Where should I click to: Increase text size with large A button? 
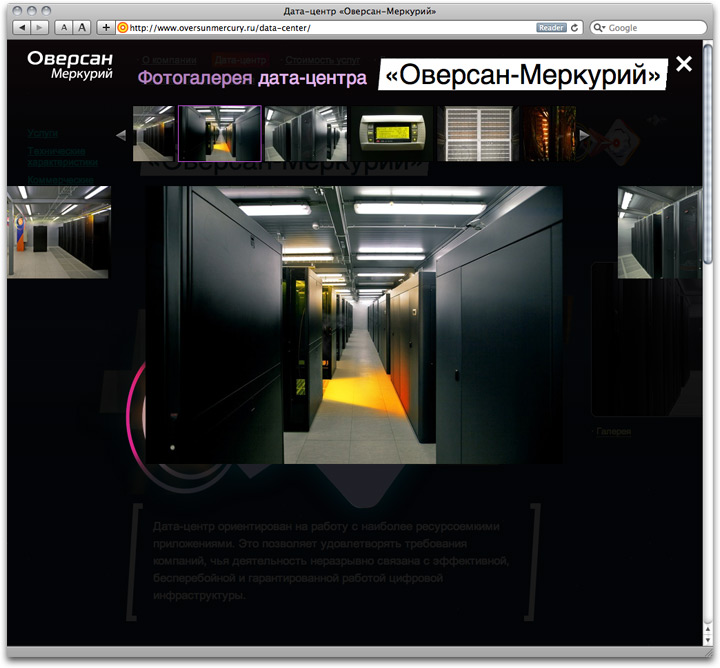coord(83,28)
